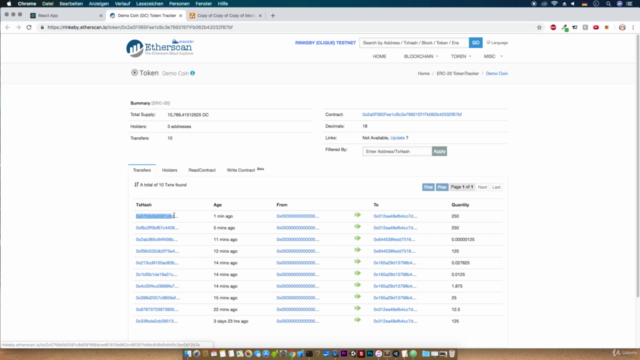This screenshot has width=640, height=360.
Task: Click the red YouTube-style extension icon
Action: (596, 27)
